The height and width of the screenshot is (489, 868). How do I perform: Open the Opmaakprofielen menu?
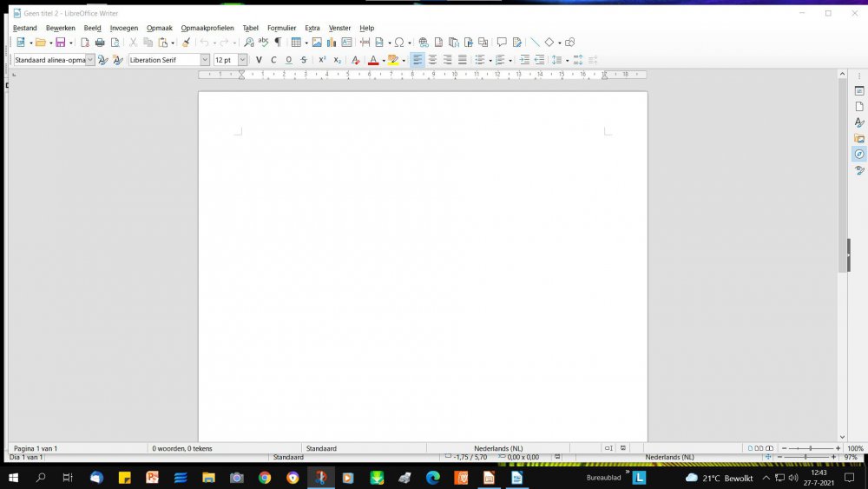tap(207, 28)
